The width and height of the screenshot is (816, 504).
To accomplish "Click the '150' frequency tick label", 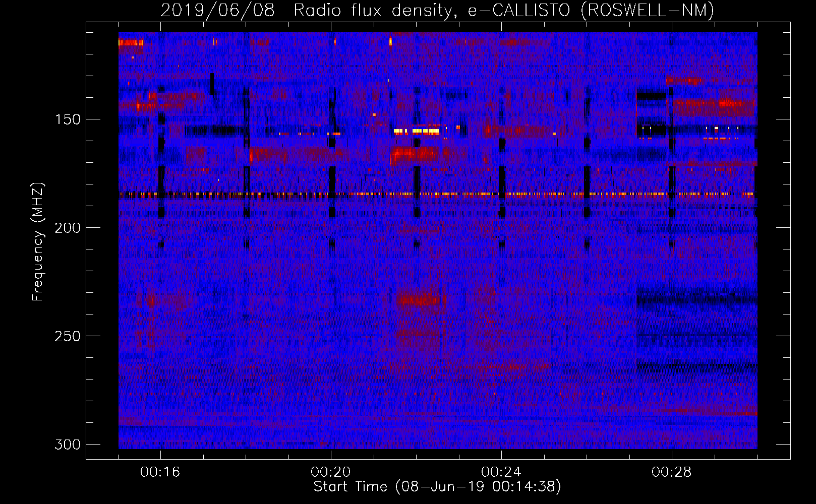I will pyautogui.click(x=68, y=119).
